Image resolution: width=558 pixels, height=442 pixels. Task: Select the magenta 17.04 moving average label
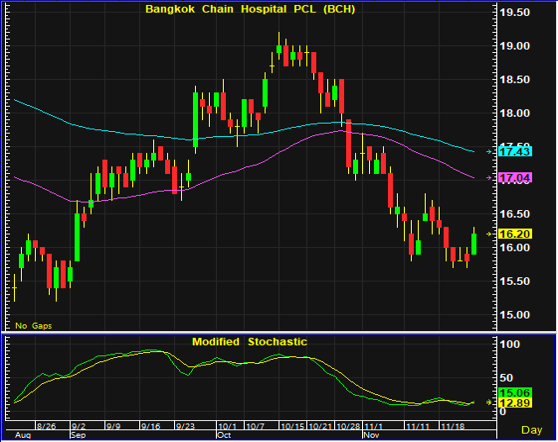[x=515, y=178]
